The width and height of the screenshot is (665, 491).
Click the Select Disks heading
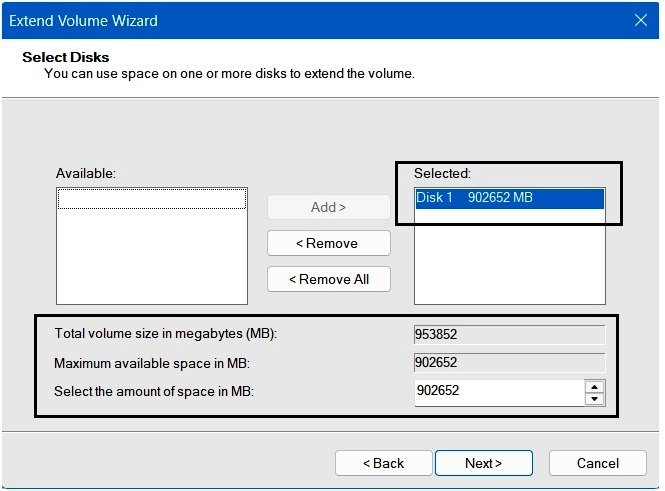pos(66,57)
